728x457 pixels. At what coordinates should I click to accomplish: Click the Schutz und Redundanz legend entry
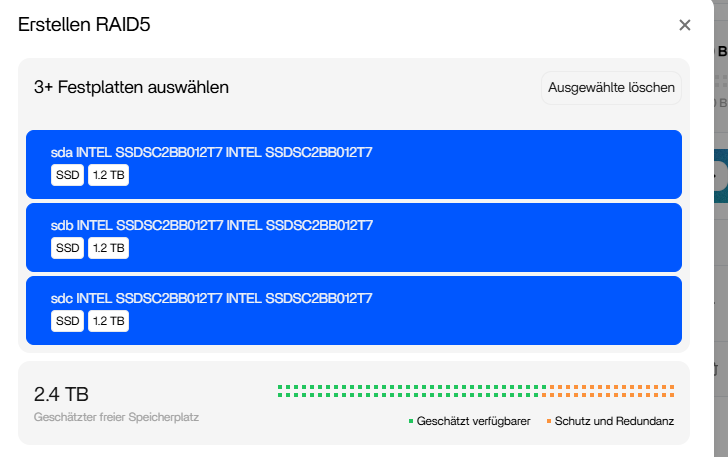pos(610,421)
